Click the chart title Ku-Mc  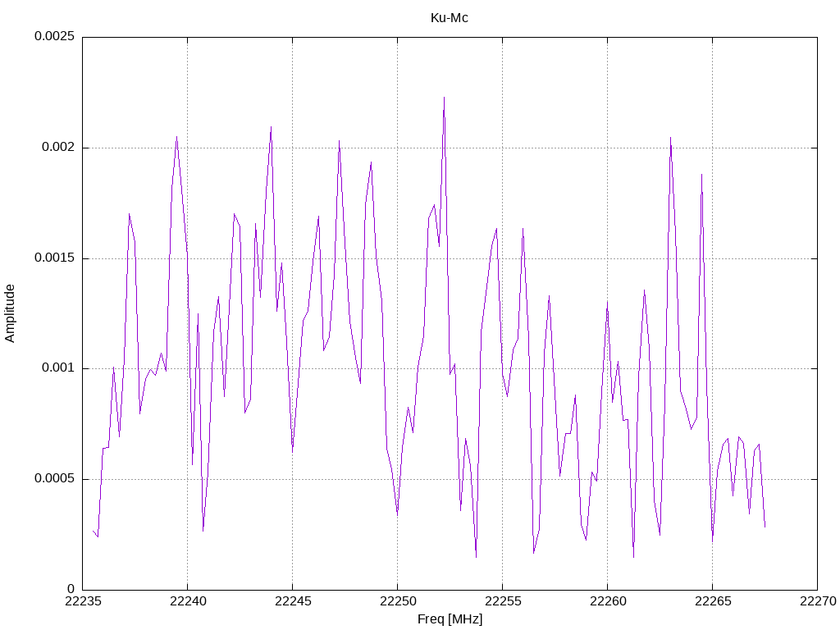449,18
